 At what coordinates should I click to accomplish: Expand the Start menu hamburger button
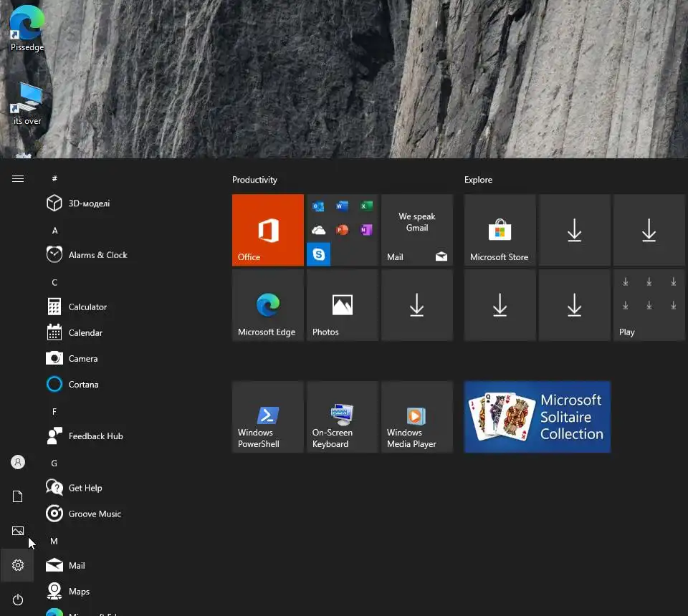[17, 178]
